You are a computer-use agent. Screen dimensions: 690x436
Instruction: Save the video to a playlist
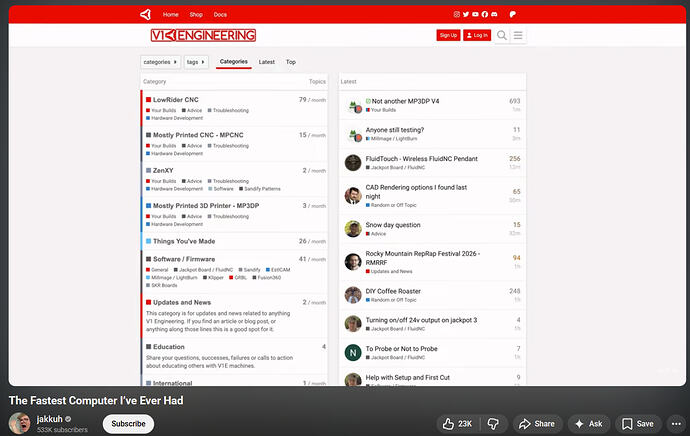pos(638,424)
